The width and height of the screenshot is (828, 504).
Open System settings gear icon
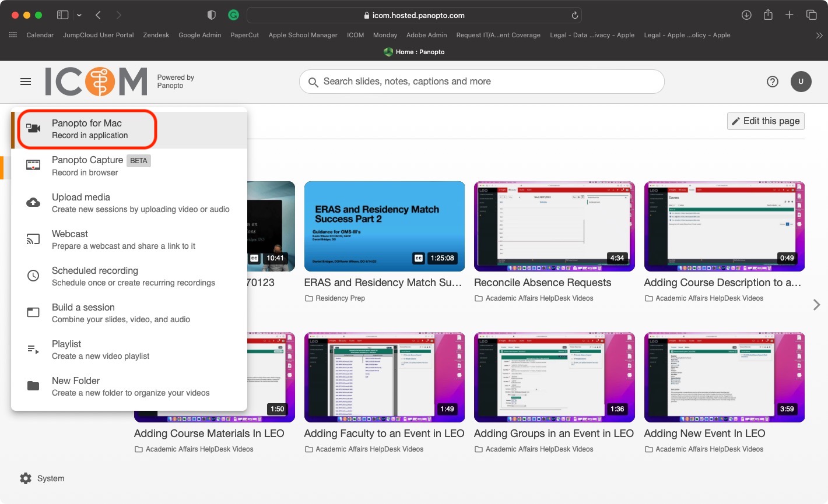click(x=26, y=478)
